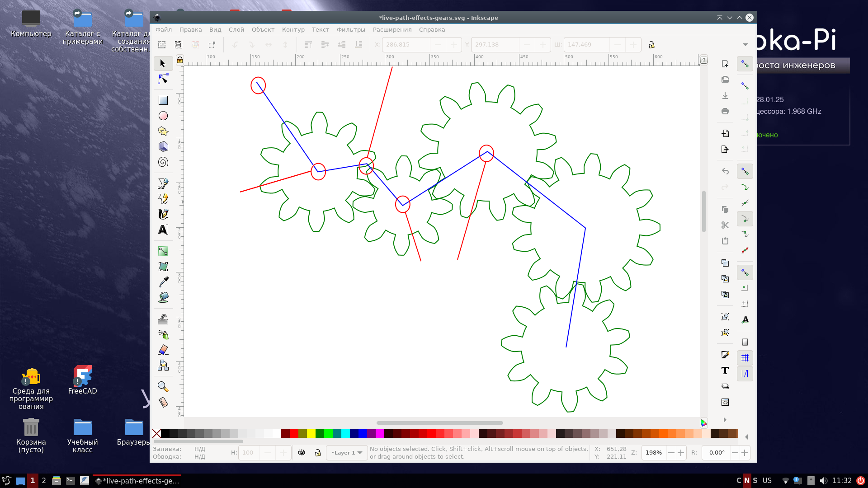868x488 pixels.
Task: Select the Spiral tool
Action: [x=163, y=162]
